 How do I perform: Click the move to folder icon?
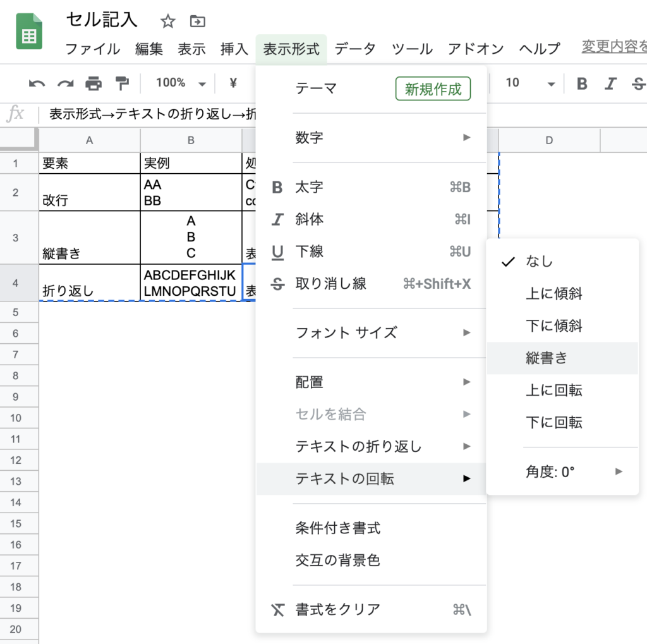click(x=198, y=21)
